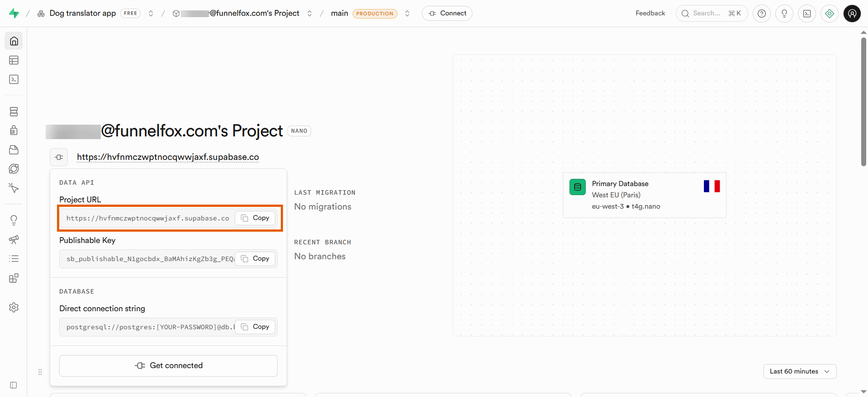This screenshot has width=868, height=397.
Task: Expand the project switcher chevron
Action: pyautogui.click(x=310, y=14)
